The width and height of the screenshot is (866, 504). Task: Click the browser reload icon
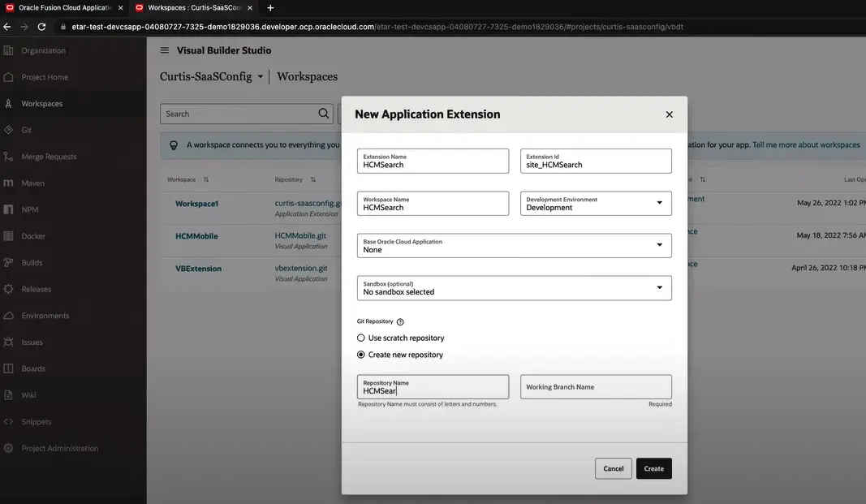tap(41, 27)
